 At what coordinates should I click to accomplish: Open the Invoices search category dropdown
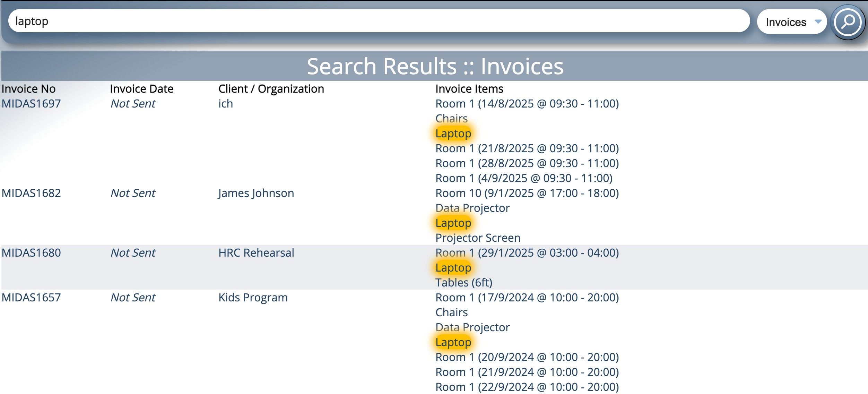(792, 22)
